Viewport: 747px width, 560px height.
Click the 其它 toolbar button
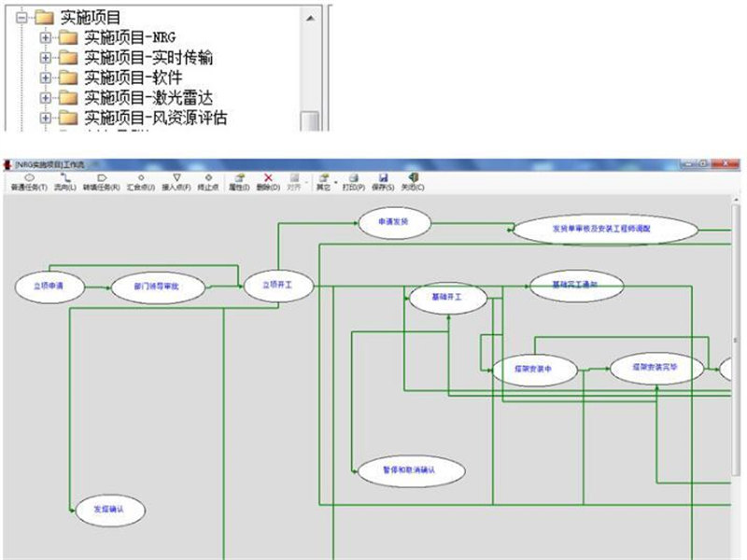click(x=323, y=182)
